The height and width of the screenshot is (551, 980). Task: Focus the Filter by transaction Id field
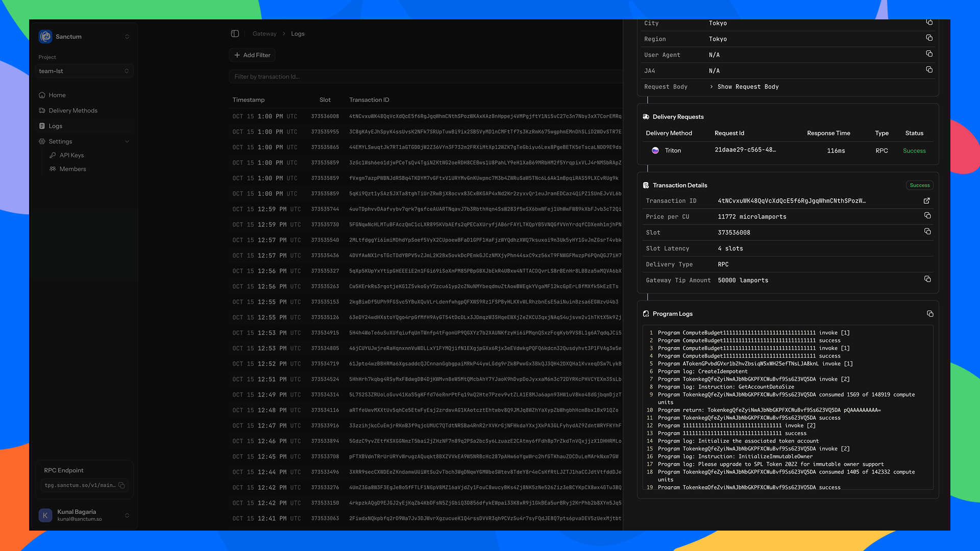click(426, 77)
